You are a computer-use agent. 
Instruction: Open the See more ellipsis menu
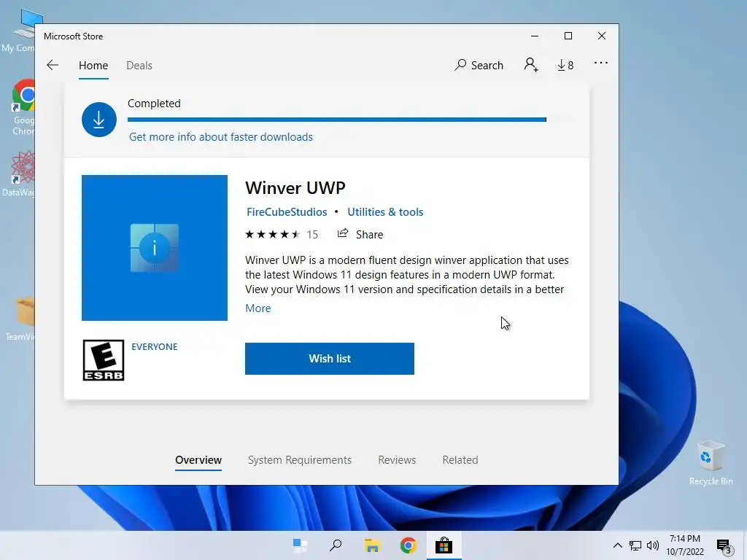[601, 63]
